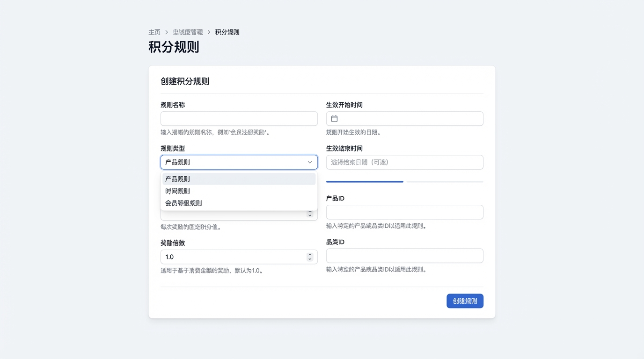Decrease 奖励倍数 with the down stepper arrow
This screenshot has width=644, height=359.
310,259
